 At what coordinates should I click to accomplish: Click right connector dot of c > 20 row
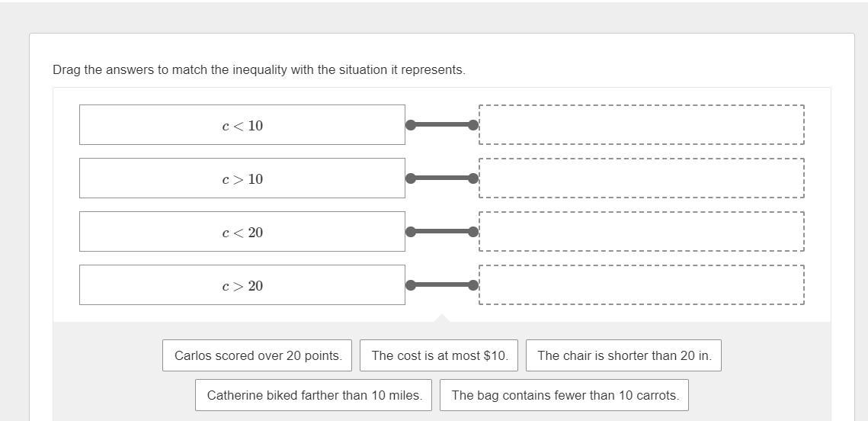(x=473, y=285)
